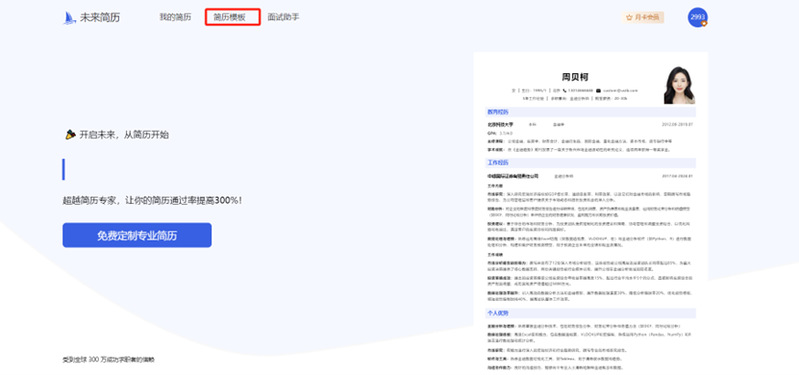Screen dimensions: 799x375
Task: Click the 月卡会员 membership badge
Action: click(642, 17)
